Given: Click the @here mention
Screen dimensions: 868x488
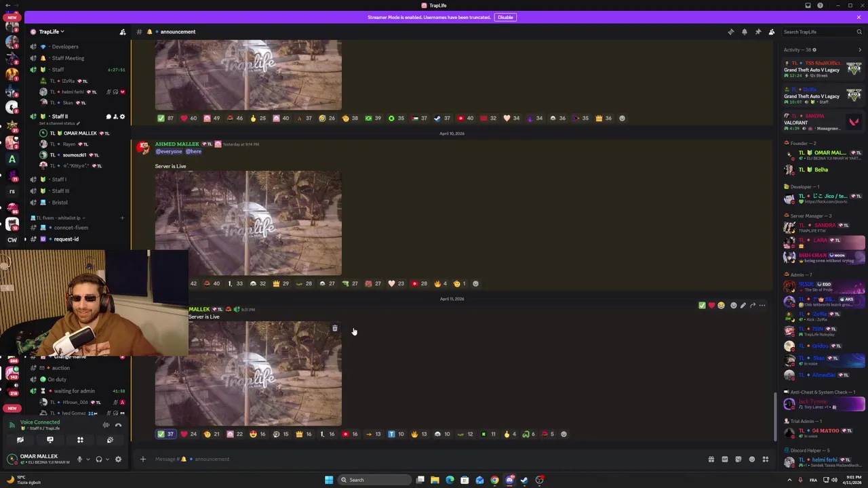Looking at the screenshot, I should [193, 151].
